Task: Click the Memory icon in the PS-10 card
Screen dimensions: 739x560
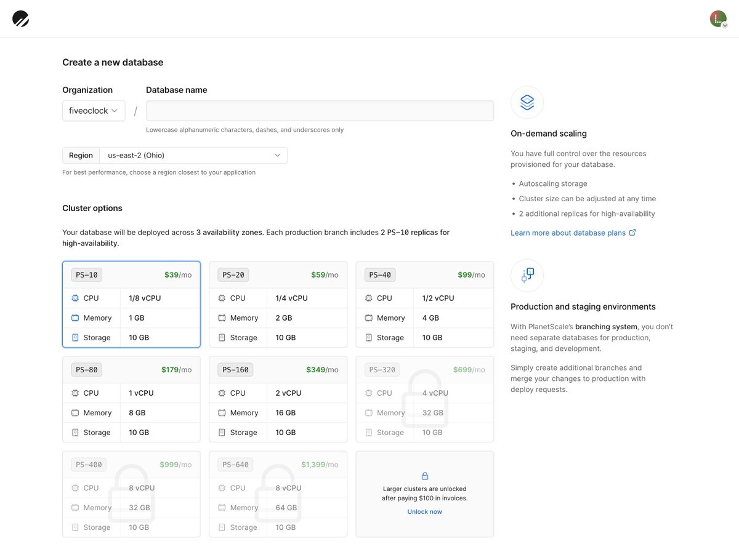Action: [x=75, y=318]
